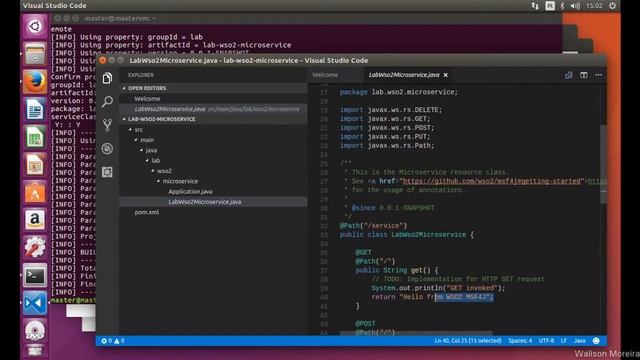Image resolution: width=640 pixels, height=360 pixels.
Task: Change file encoding via UTF-8
Action: (546, 340)
